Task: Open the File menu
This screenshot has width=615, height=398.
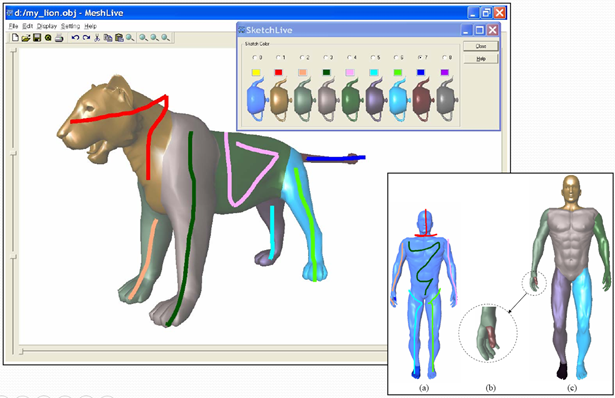Action: pyautogui.click(x=13, y=26)
